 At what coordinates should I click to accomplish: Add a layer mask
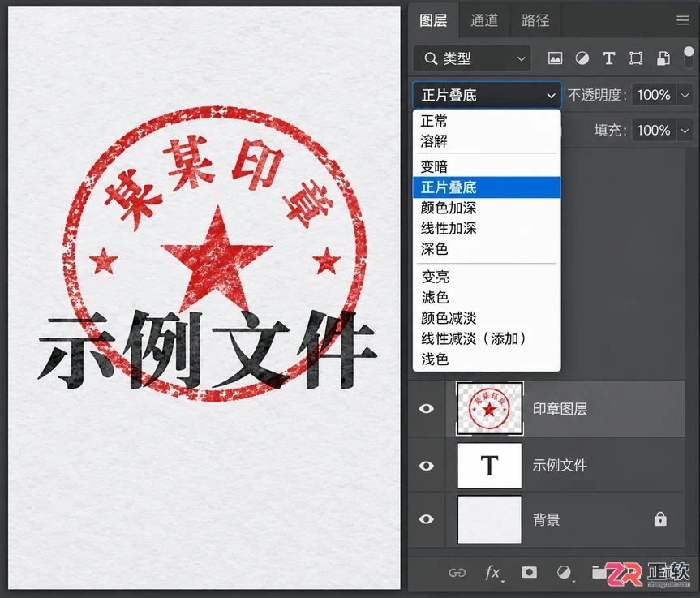pyautogui.click(x=529, y=572)
